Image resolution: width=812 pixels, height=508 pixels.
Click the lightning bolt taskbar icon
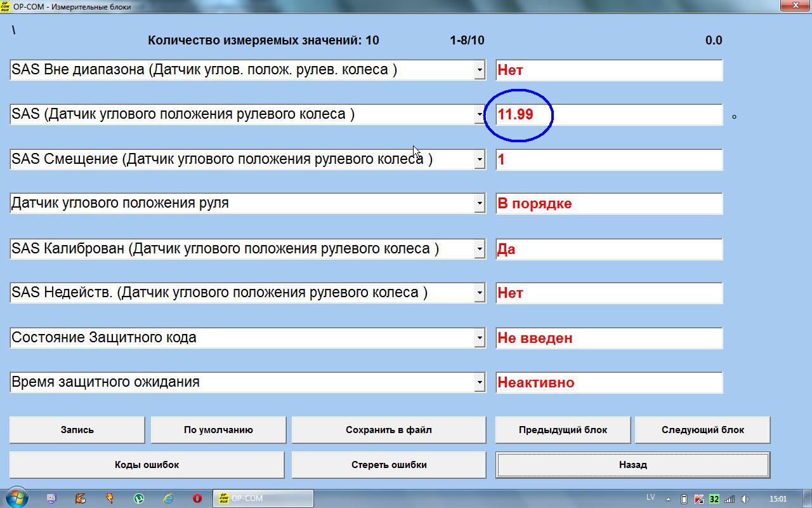[x=110, y=498]
